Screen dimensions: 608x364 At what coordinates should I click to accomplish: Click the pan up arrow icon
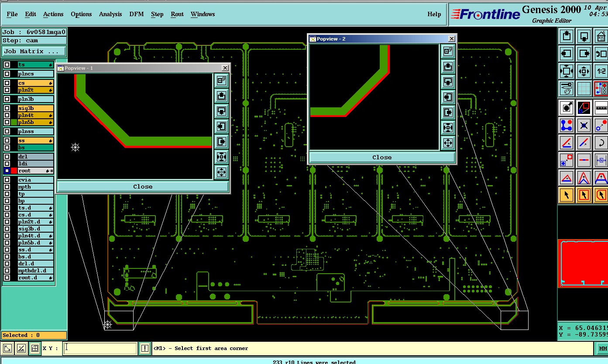pos(567,36)
